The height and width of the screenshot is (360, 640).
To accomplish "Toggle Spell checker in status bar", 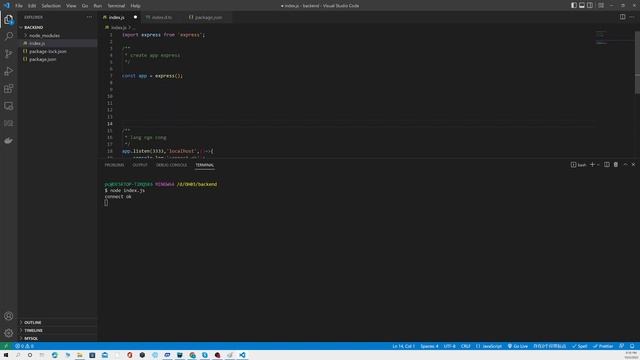I will pos(580,346).
